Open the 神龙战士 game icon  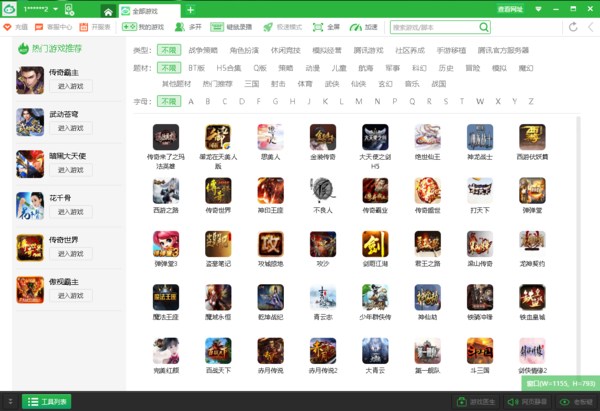pyautogui.click(x=480, y=137)
